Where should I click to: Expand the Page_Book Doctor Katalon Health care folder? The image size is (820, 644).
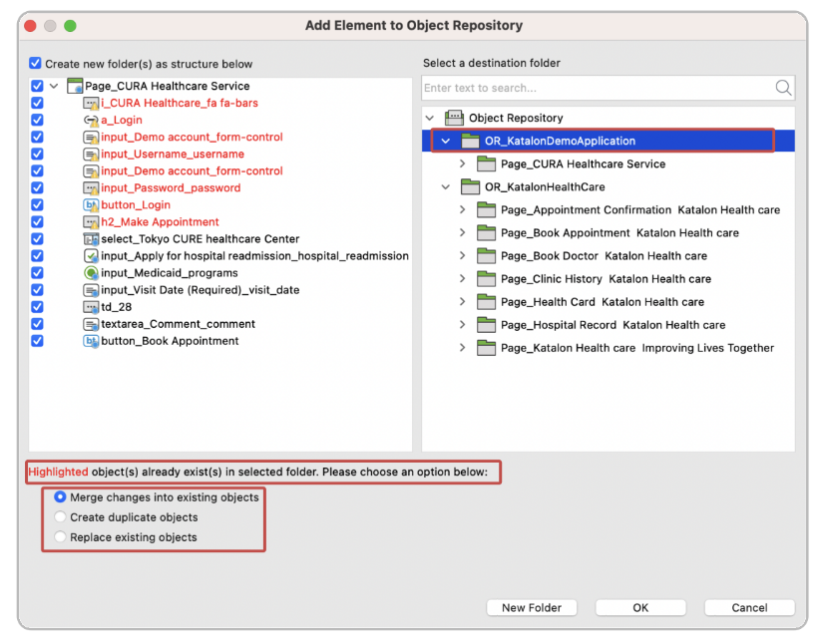(x=464, y=255)
